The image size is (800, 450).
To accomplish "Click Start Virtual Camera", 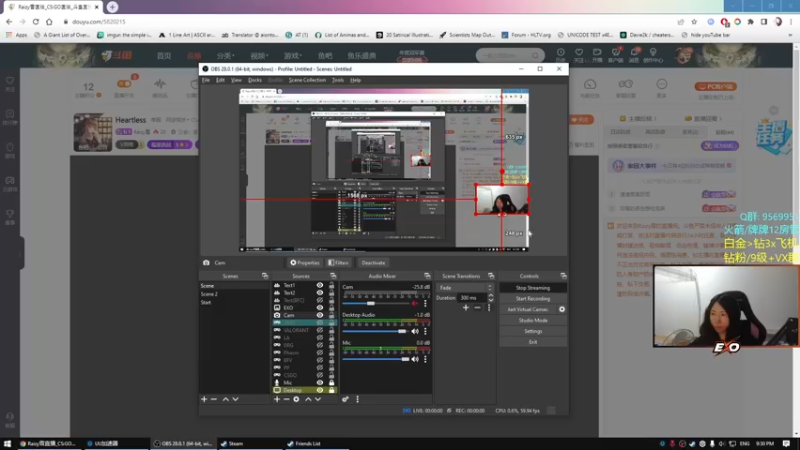I will coord(528,310).
